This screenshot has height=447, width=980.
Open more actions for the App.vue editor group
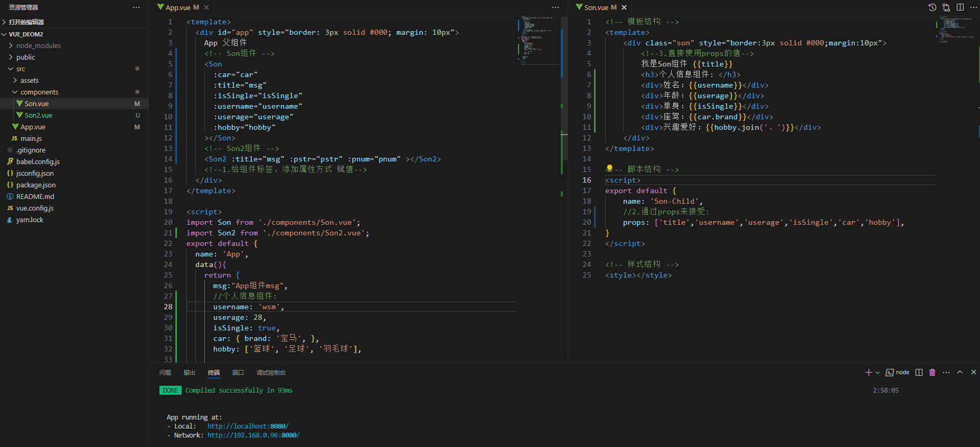point(555,7)
